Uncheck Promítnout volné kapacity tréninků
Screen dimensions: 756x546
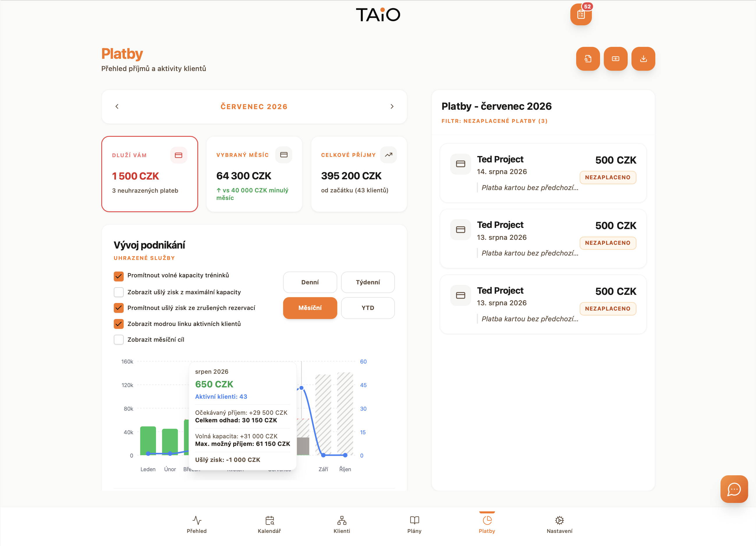pos(119,276)
